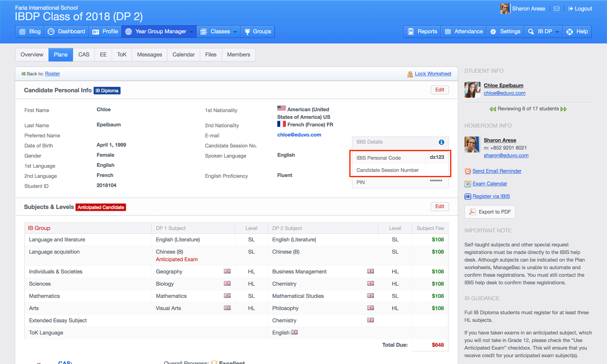Click the UK flag next to Philosophy

370,308
